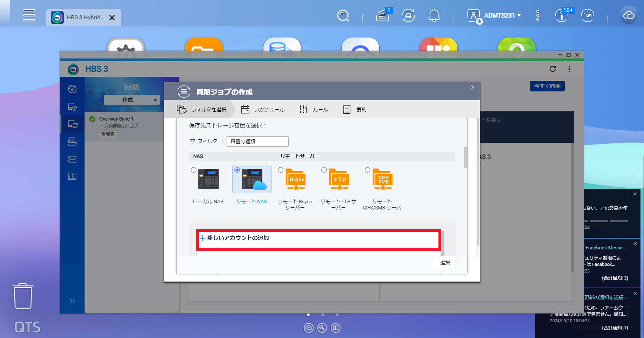Go to the first desktop page dot
644x338 pixels.
(308, 315)
